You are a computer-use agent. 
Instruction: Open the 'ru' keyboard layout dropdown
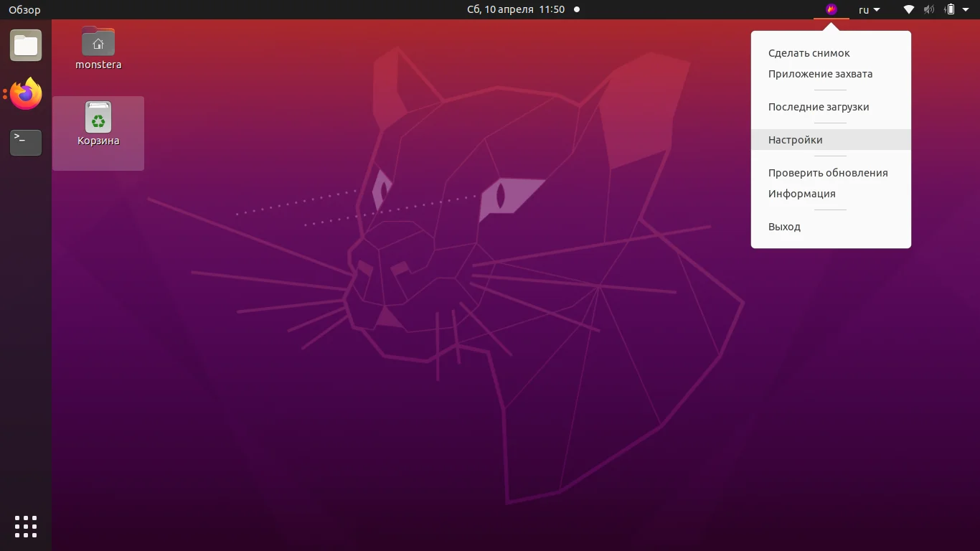868,9
